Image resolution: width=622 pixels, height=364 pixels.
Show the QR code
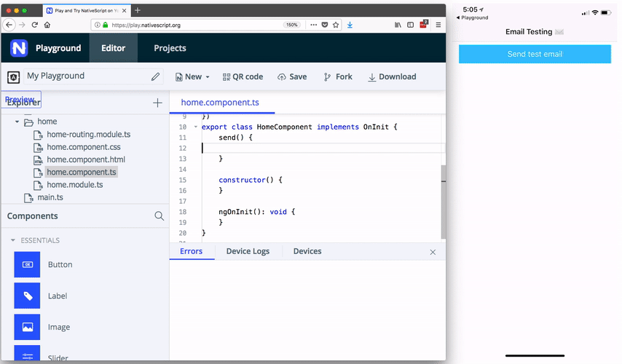coord(243,76)
